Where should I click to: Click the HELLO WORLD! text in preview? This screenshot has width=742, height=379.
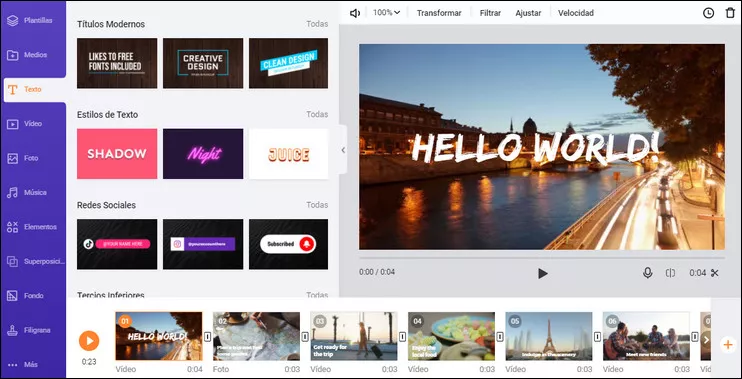[x=535, y=147]
